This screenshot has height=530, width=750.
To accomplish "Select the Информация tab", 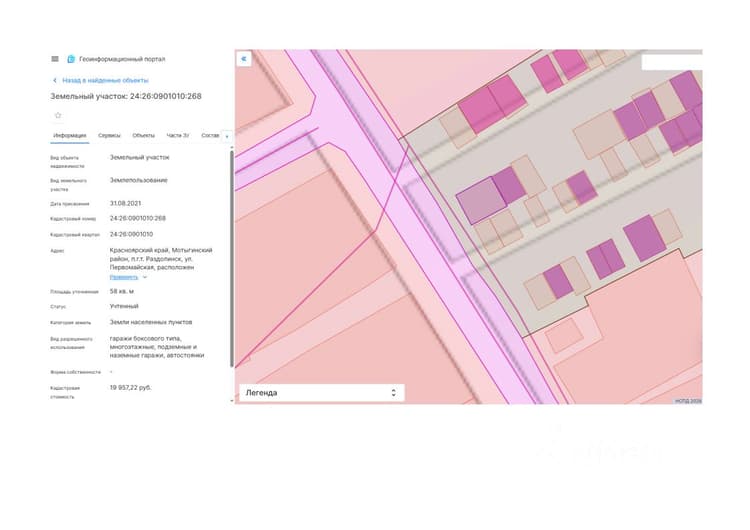I will [69, 135].
